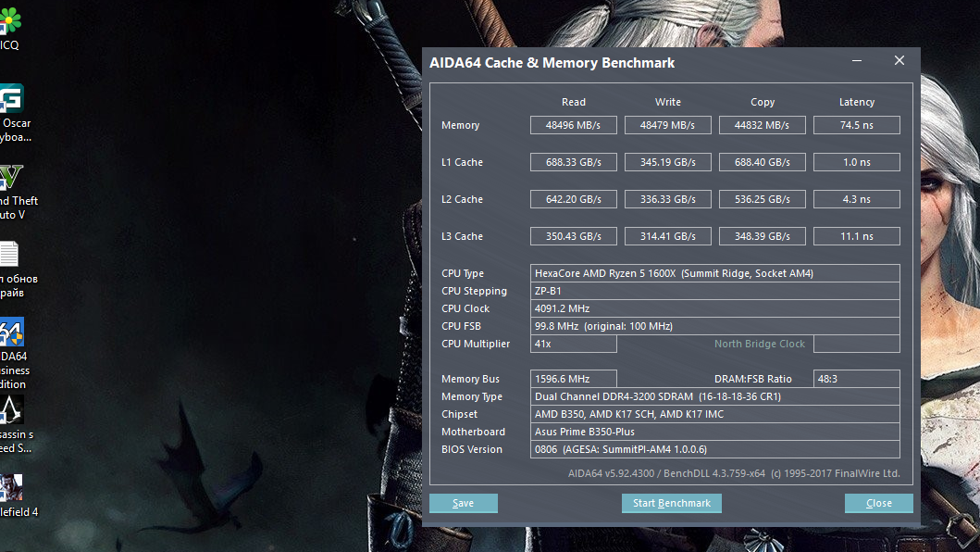Click the CPU FSB value 99.8 MHz
Screen dimensions: 980x552
pos(715,326)
